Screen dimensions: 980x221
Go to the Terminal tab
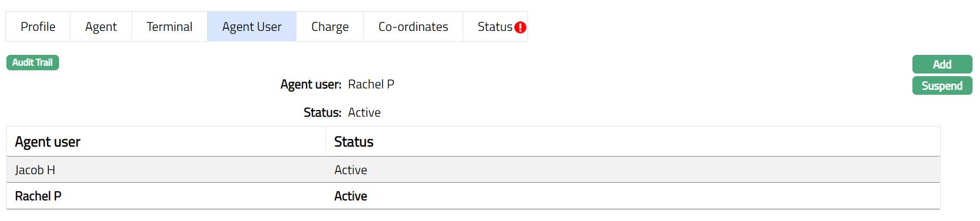[x=169, y=27]
